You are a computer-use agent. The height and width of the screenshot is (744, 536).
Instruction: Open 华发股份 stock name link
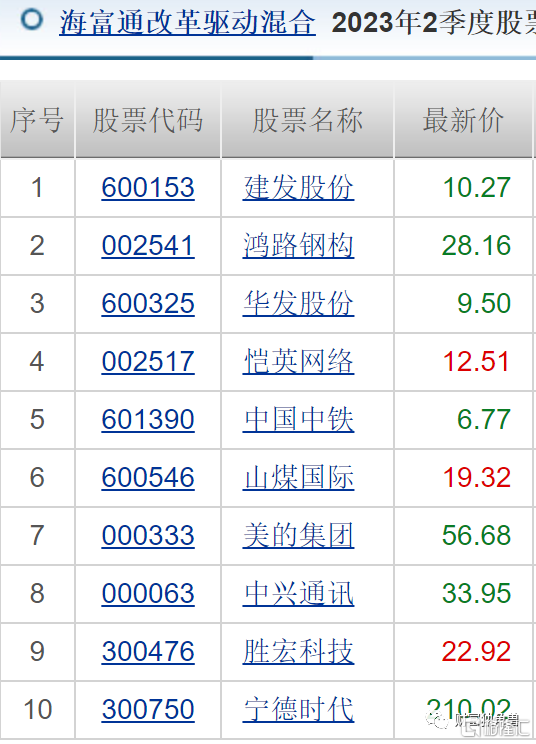click(298, 304)
